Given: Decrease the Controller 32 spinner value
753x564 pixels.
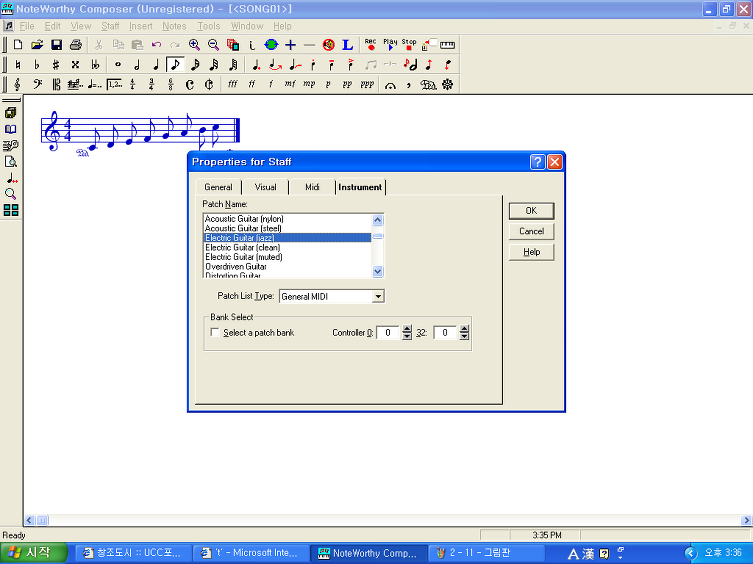Looking at the screenshot, I should (464, 336).
